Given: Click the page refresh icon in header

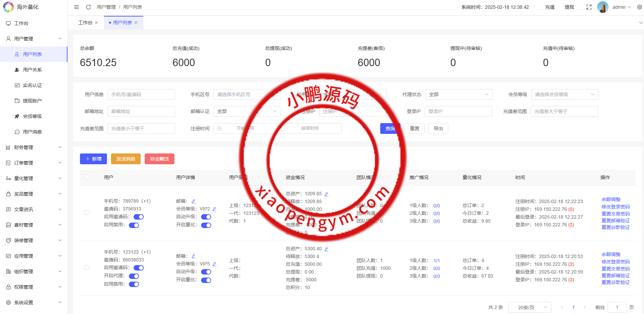Looking at the screenshot, I should [x=88, y=7].
